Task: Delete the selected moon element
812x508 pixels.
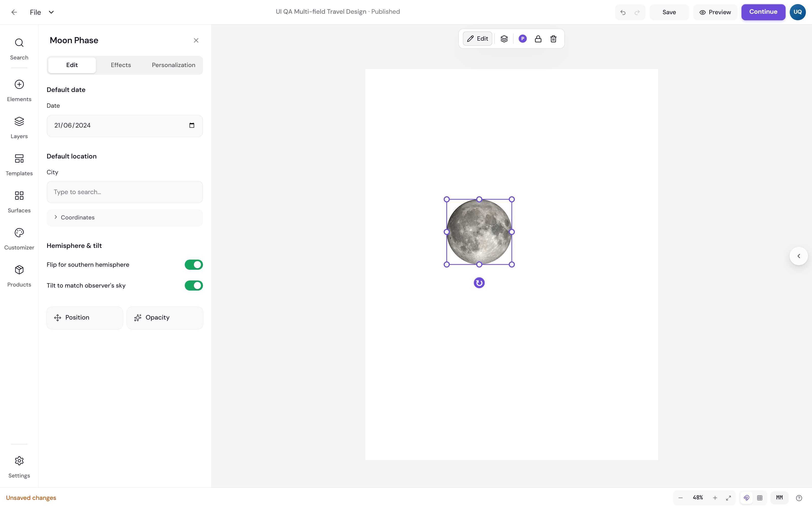Action: click(x=553, y=39)
